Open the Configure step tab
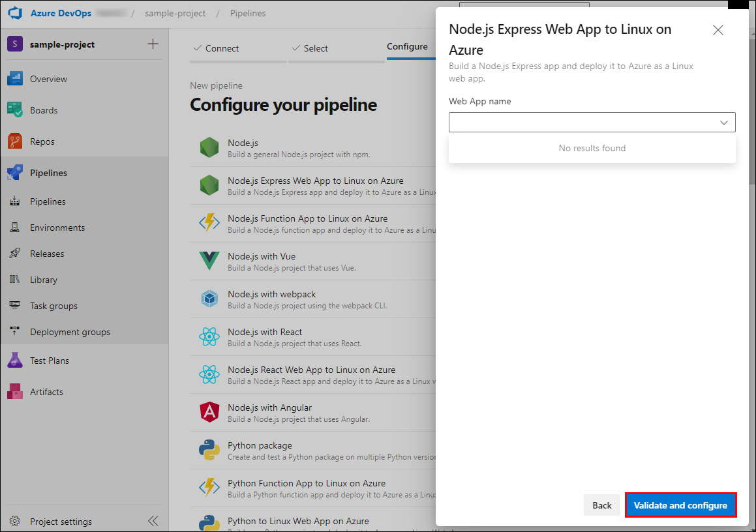 408,47
